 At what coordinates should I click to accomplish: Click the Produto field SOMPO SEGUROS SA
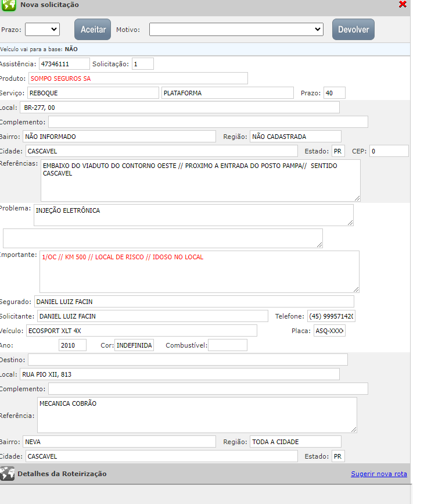(138, 78)
